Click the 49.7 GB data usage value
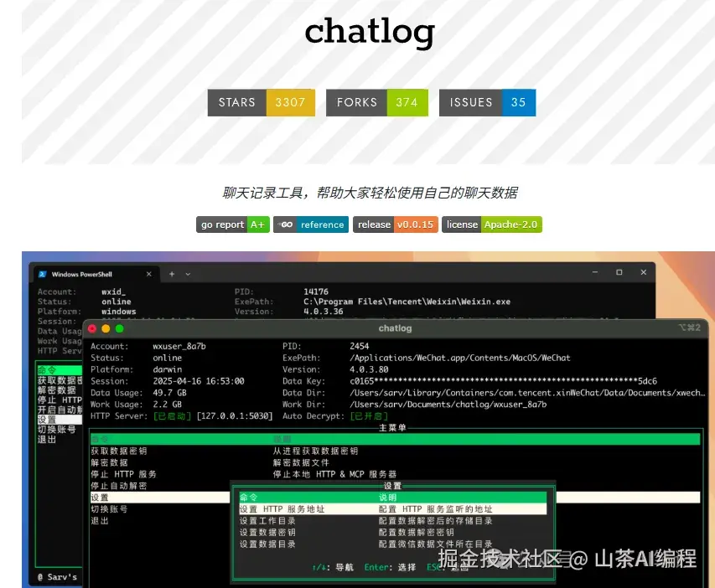Image resolution: width=715 pixels, height=588 pixels. (169, 393)
